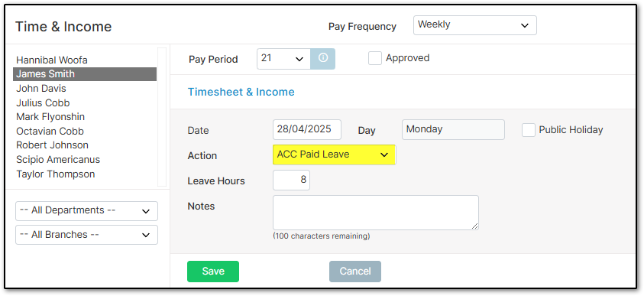Open the All Departments filter dropdown

click(x=86, y=211)
